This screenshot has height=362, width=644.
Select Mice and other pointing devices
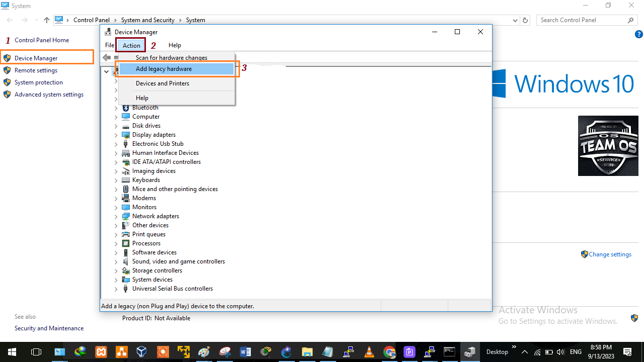tap(175, 189)
